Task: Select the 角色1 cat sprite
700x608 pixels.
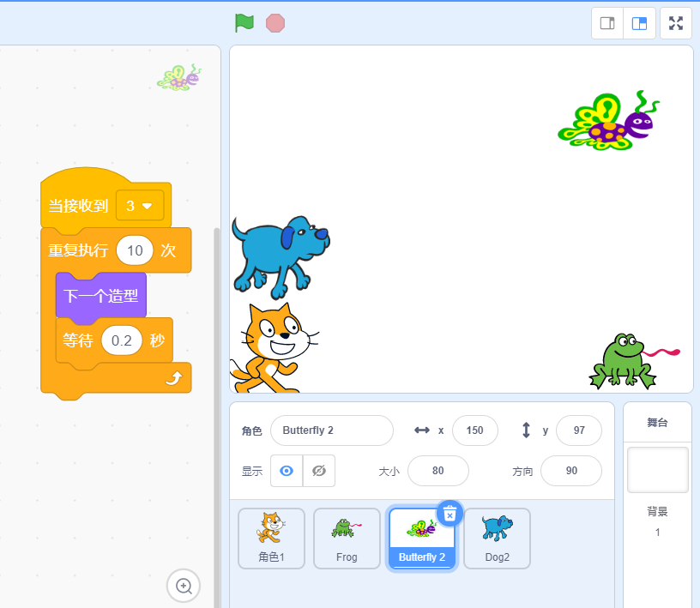Action: click(271, 538)
